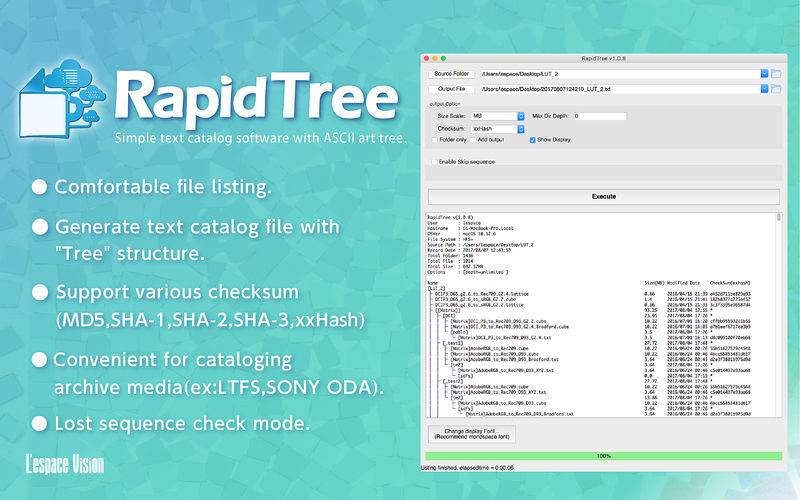Viewport: 800px width, 500px height.
Task: Click the 'Size(MB)' column header in log
Action: (654, 283)
